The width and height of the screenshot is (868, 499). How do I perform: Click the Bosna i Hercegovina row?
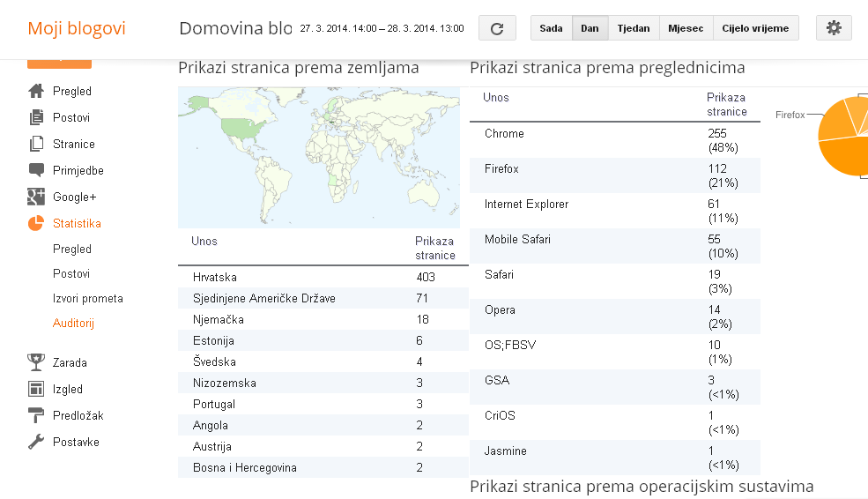click(323, 467)
